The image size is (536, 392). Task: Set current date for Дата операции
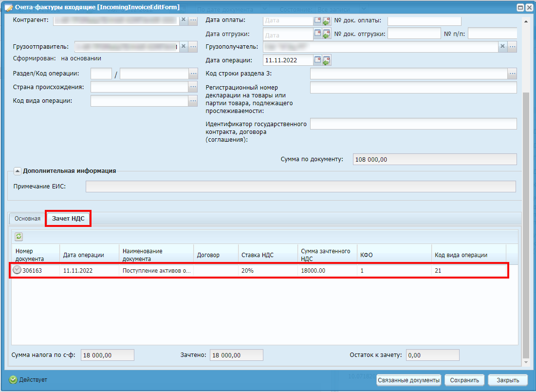pyautogui.click(x=327, y=60)
